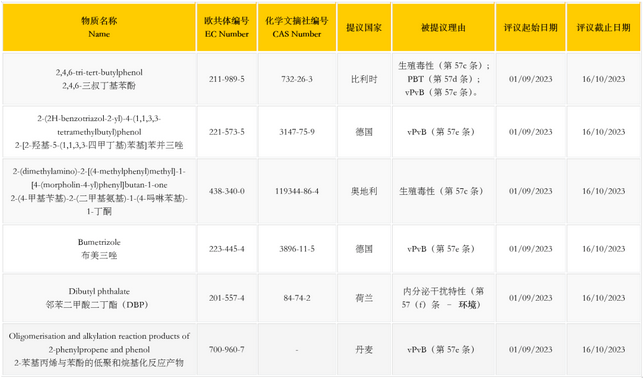Select the 荷兰 country cell

364,298
